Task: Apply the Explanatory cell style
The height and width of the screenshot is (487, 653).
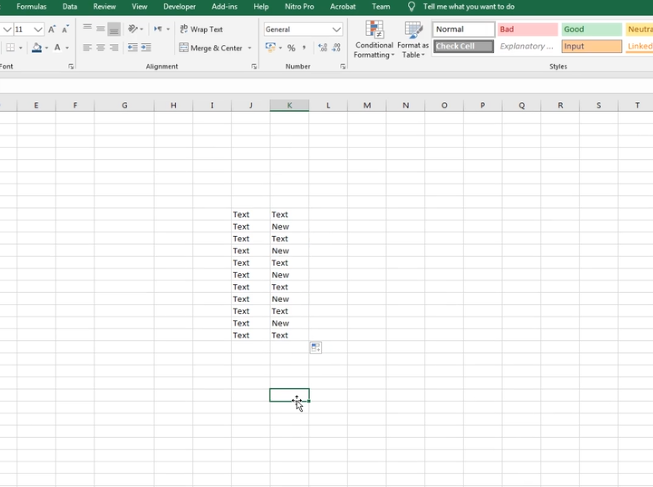Action: click(x=527, y=46)
